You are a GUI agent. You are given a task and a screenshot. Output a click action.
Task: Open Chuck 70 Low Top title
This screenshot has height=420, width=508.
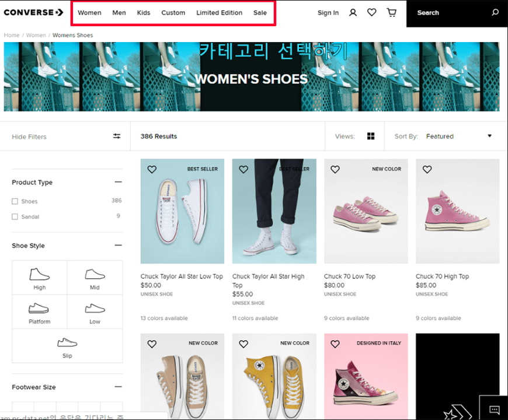350,276
